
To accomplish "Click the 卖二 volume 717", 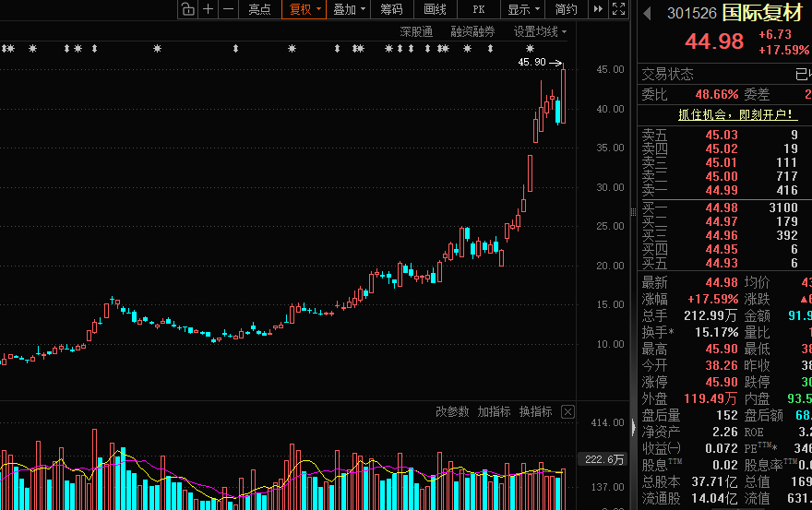I will 787,176.
